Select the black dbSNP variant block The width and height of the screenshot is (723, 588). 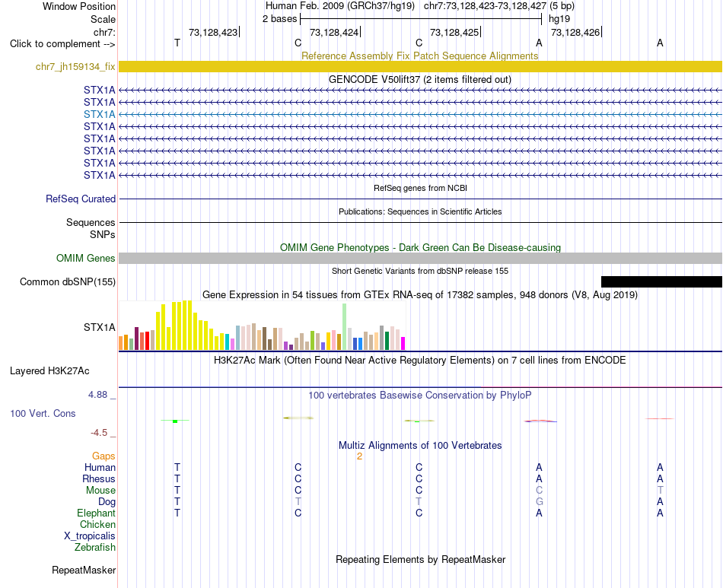661,281
